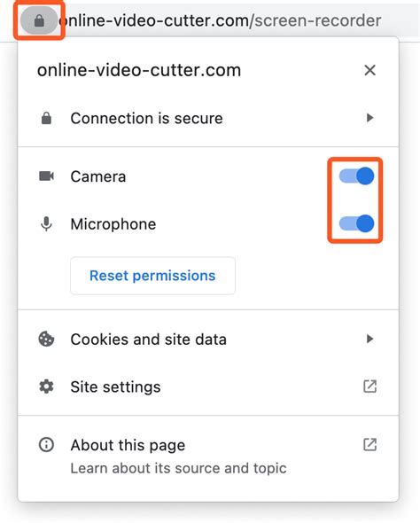Click the lock icon beside Connection is secure

pos(46,118)
